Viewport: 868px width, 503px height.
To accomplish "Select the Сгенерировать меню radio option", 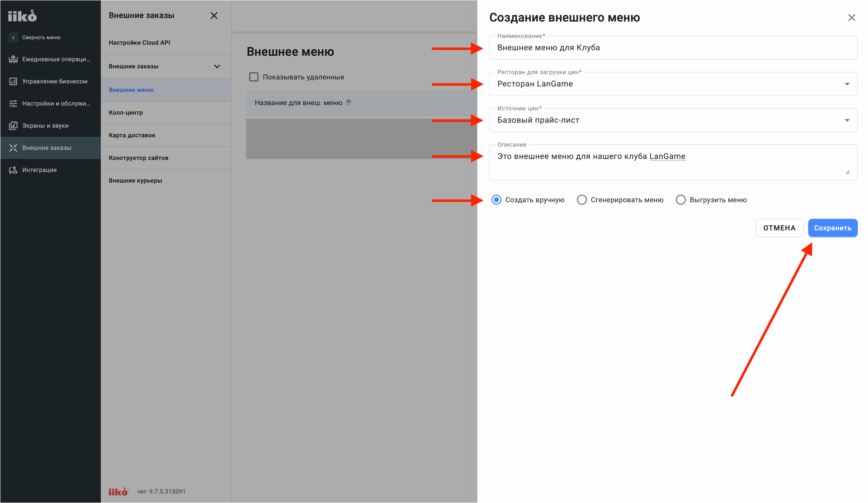I will coord(582,200).
